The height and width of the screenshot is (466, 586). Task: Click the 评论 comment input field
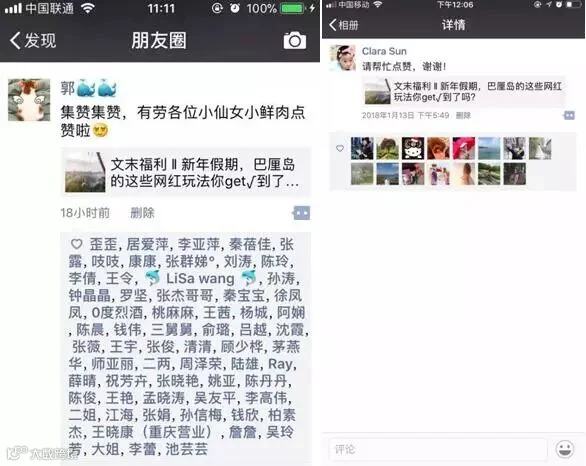438,449
